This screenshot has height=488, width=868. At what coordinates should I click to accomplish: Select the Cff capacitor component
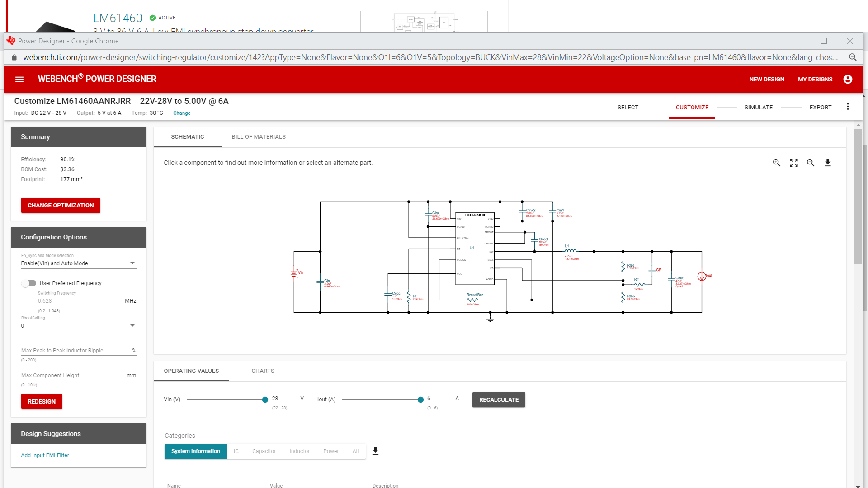(652, 270)
